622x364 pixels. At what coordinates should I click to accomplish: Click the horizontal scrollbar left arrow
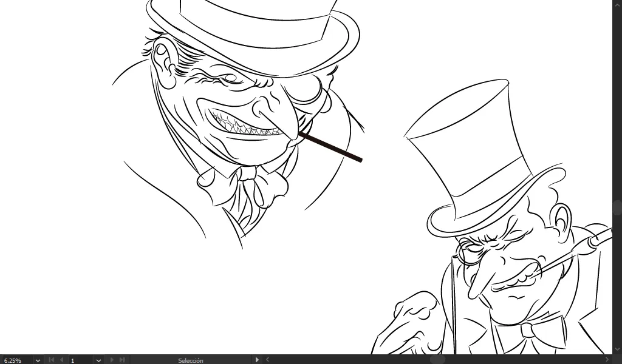click(x=267, y=359)
